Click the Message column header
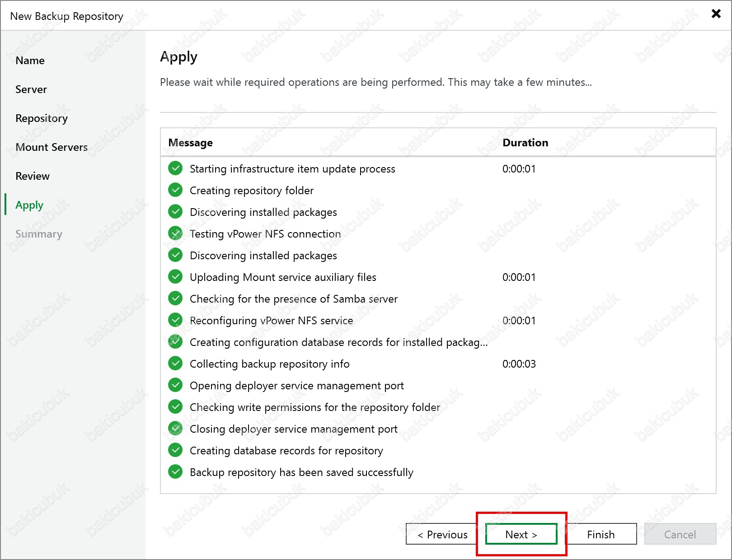The image size is (732, 560). (190, 143)
